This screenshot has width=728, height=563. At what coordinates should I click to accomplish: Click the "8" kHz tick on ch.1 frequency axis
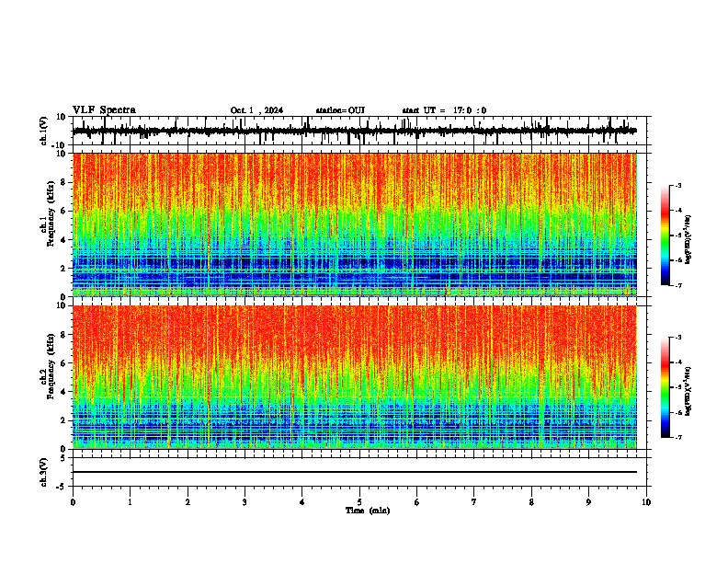coord(64,182)
